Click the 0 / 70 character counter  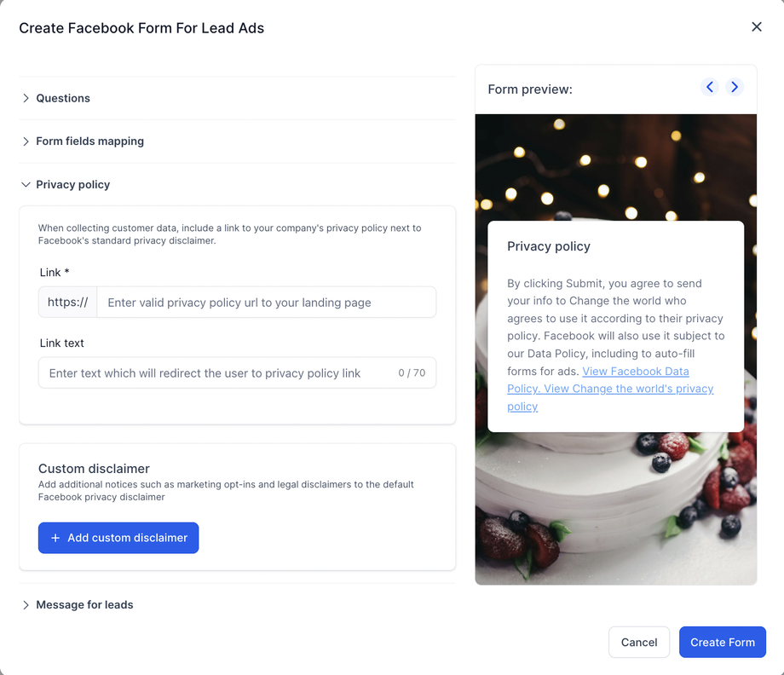click(x=412, y=373)
